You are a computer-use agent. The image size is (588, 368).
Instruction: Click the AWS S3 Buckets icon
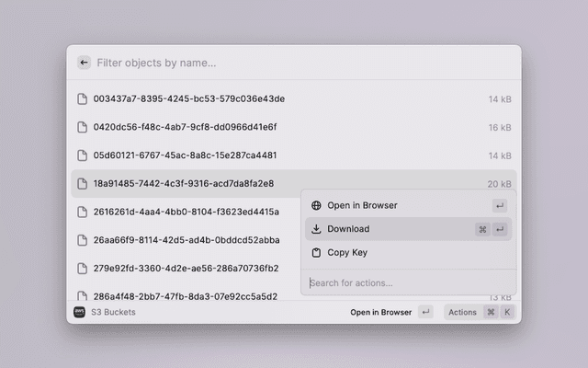tap(79, 313)
